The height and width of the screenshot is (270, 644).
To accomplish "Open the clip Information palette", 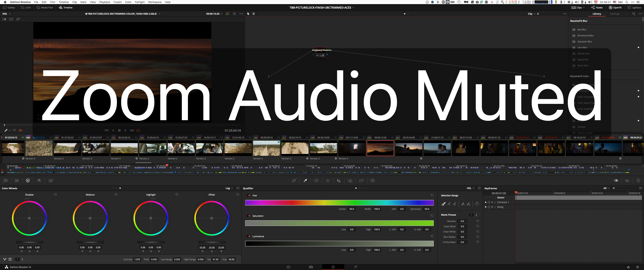I will pos(638,181).
